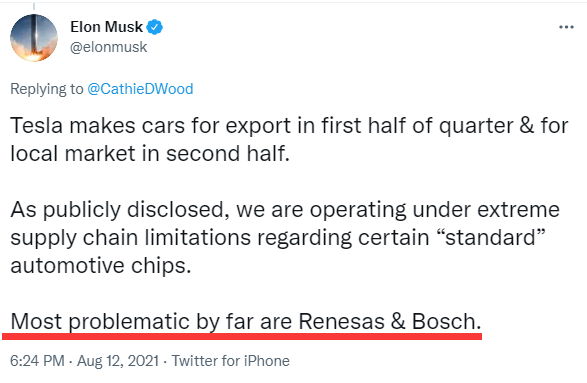The image size is (587, 383).
Task: Open the three-dot more options menu
Action: (x=566, y=27)
